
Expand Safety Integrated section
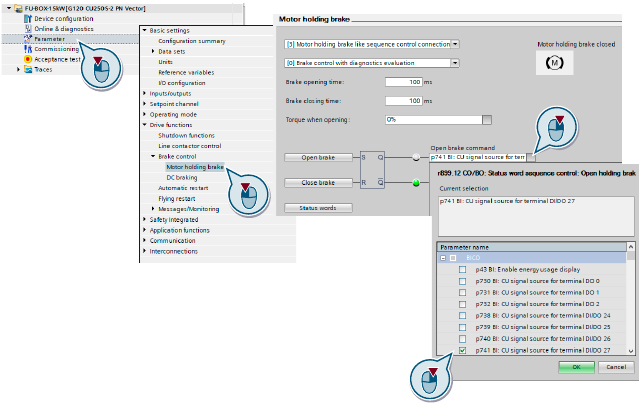(x=144, y=219)
